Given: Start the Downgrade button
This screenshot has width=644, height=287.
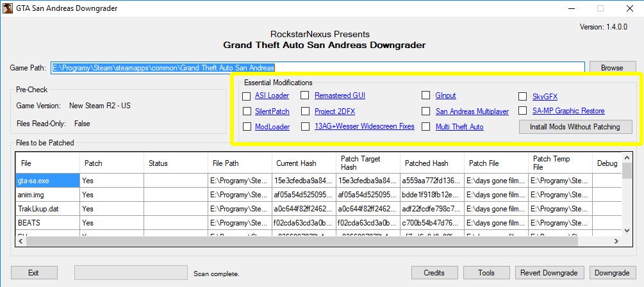Looking at the screenshot, I should tap(612, 273).
